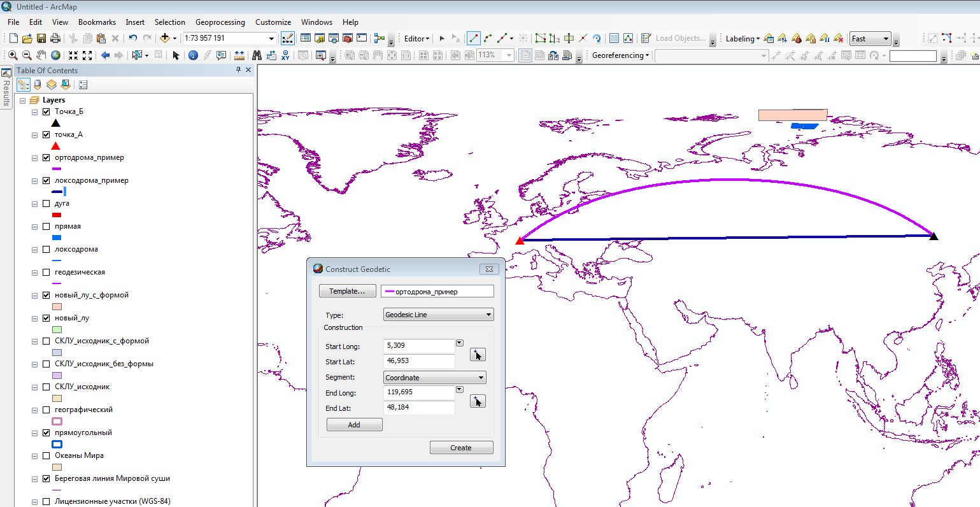Click the Go To XY tool
980x507 pixels.
[285, 55]
